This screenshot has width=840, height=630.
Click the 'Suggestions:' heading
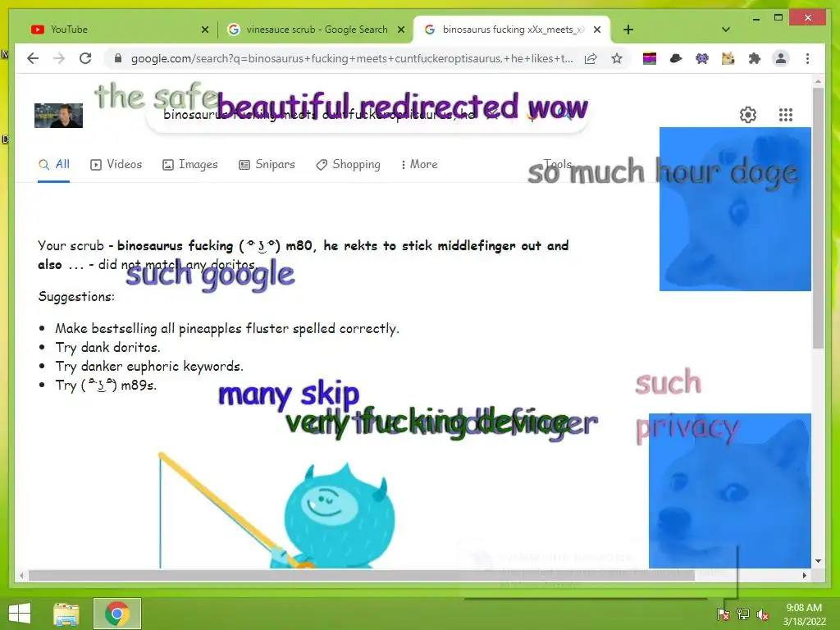[76, 297]
